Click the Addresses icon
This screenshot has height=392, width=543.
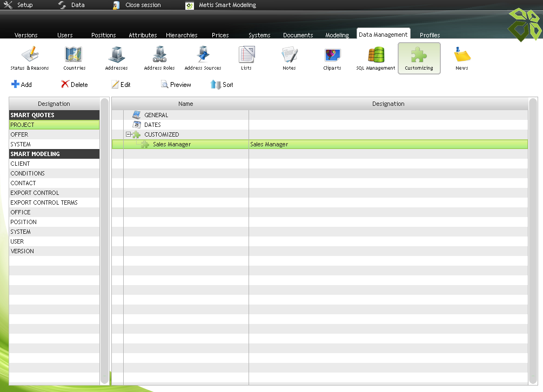116,56
